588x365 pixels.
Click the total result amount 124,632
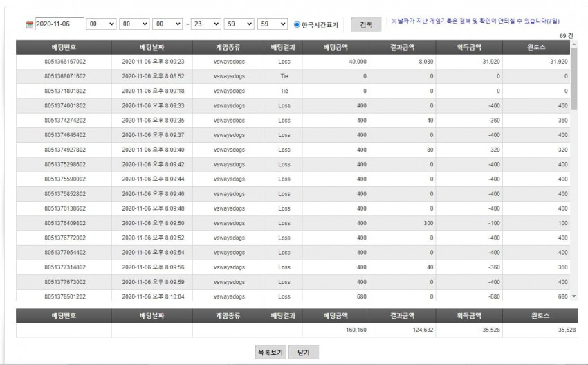tap(423, 330)
